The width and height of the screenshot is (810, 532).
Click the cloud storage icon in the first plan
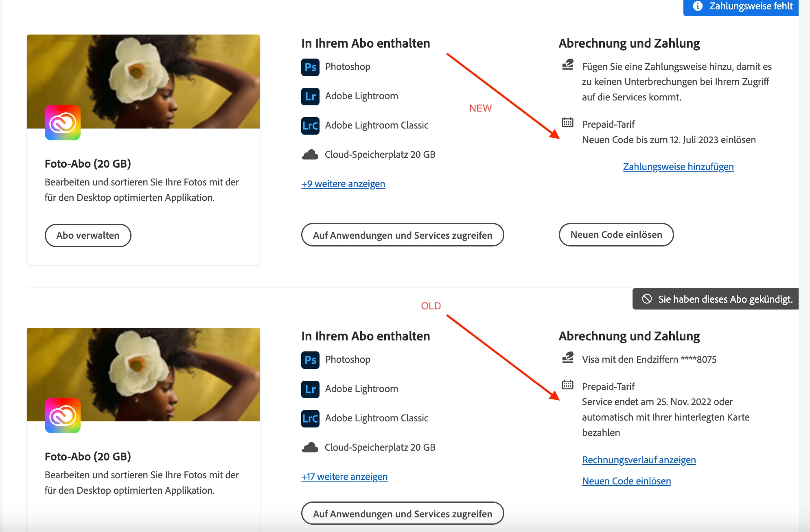coord(310,155)
